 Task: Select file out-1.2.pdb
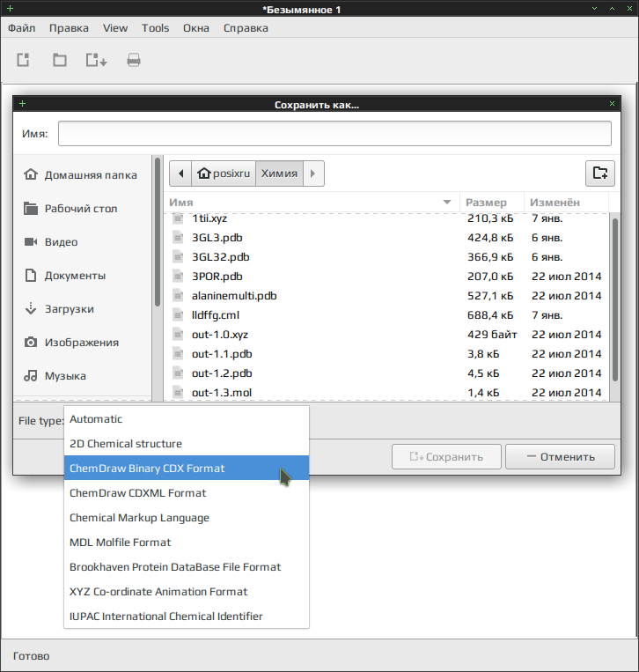386,373
